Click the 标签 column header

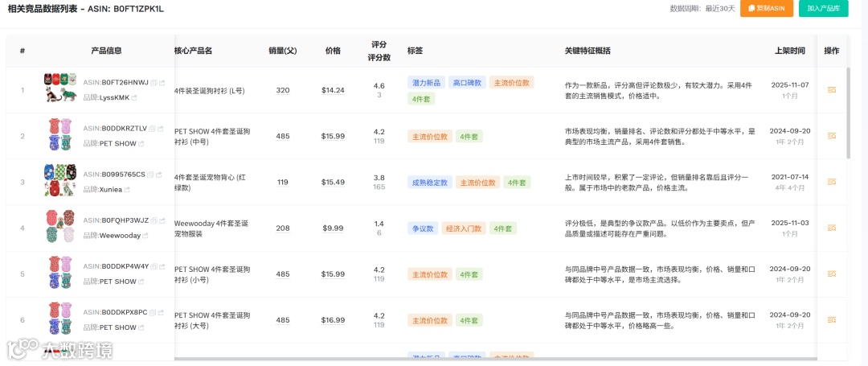click(x=416, y=51)
